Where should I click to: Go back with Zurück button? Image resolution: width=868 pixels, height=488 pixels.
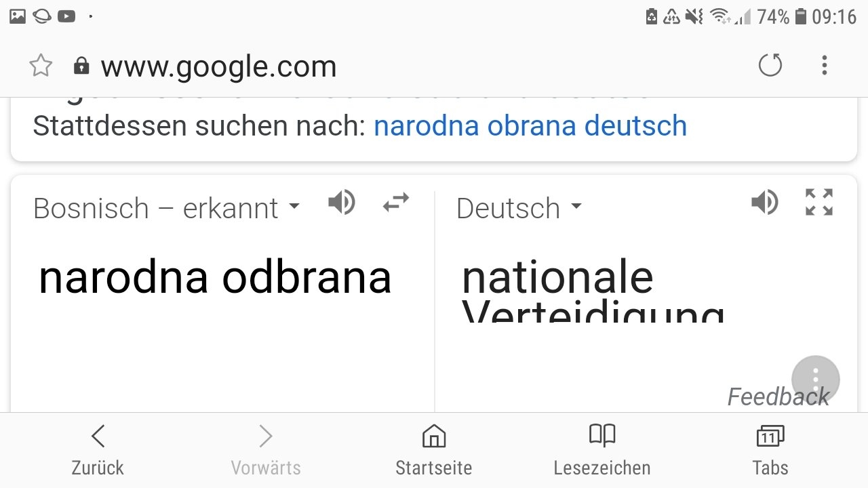pos(98,450)
